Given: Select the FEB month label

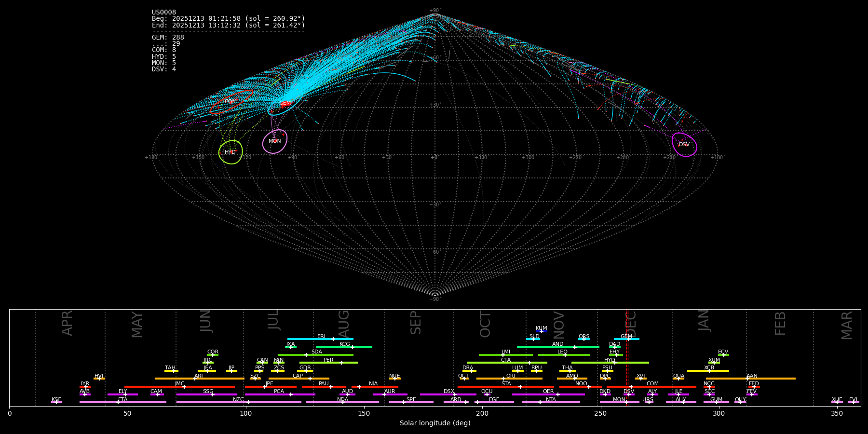Looking at the screenshot, I should coord(780,323).
